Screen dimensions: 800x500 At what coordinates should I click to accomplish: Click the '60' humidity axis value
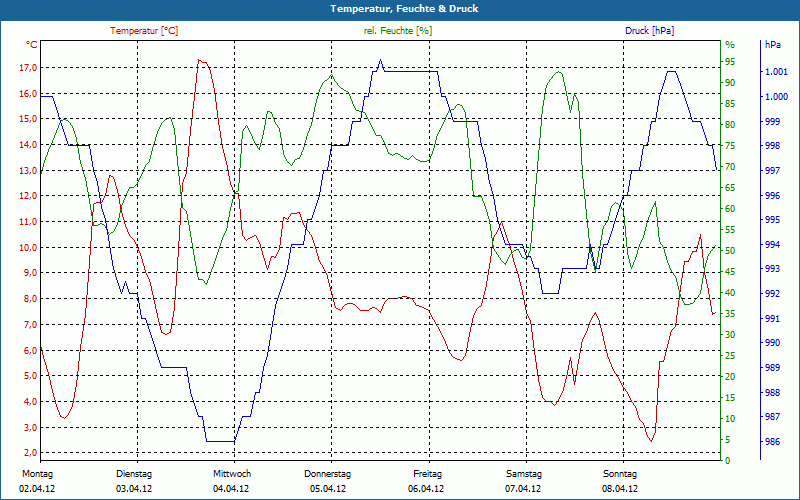(x=730, y=209)
